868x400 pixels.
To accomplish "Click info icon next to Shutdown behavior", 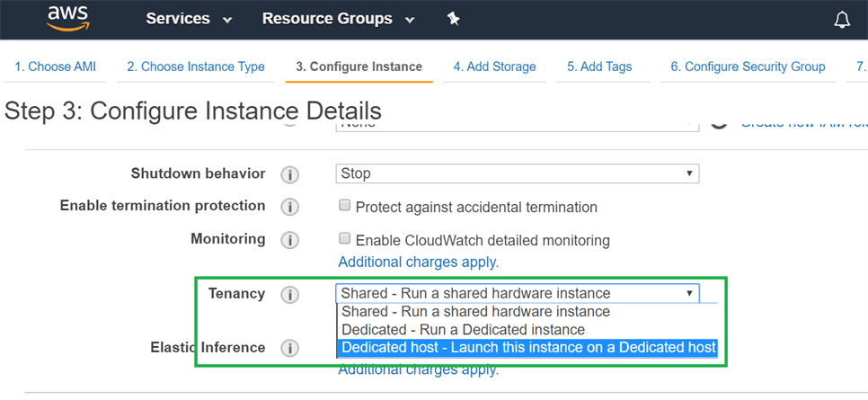I will (x=289, y=174).
